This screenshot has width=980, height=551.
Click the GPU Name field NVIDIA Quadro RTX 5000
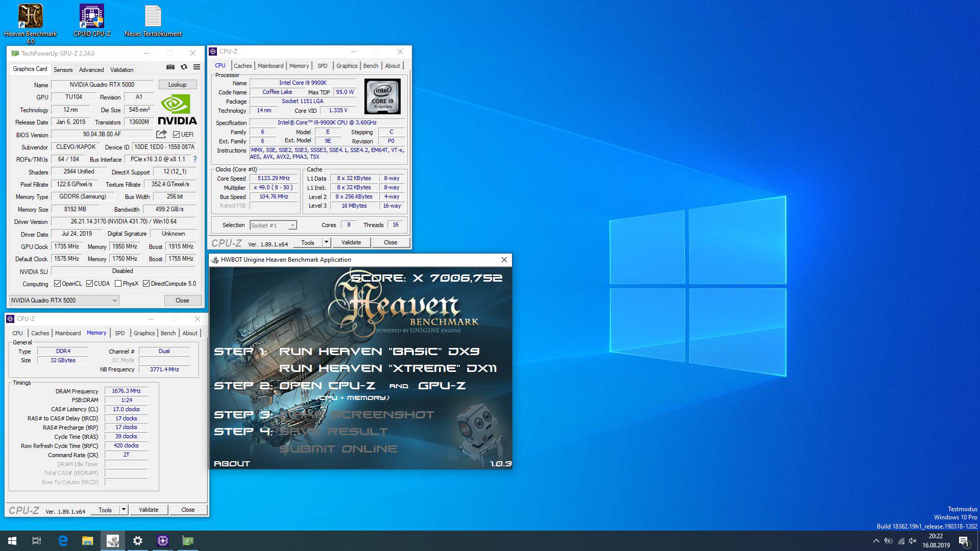(102, 85)
